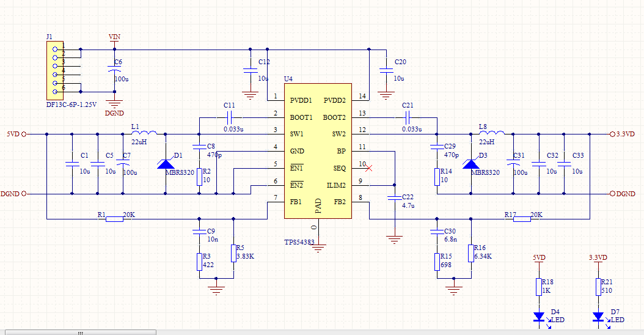
Task: Select resistor R18 symbol
Action: pyautogui.click(x=539, y=287)
